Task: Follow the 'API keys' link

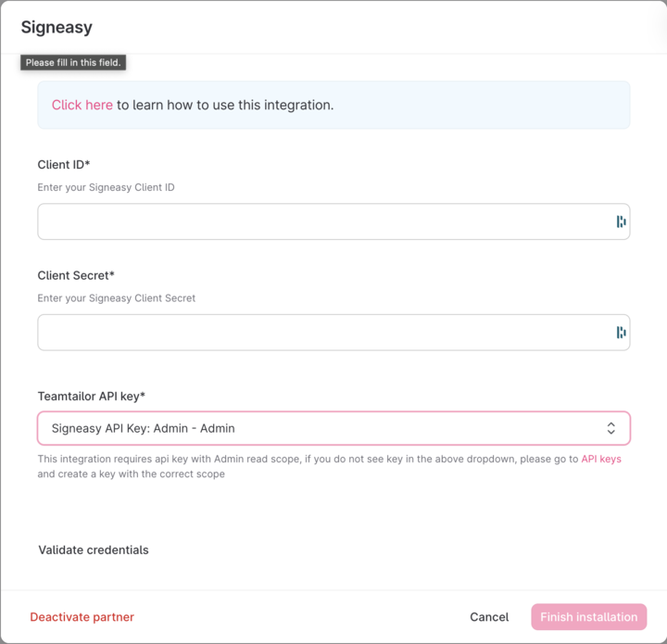Action: coord(601,459)
